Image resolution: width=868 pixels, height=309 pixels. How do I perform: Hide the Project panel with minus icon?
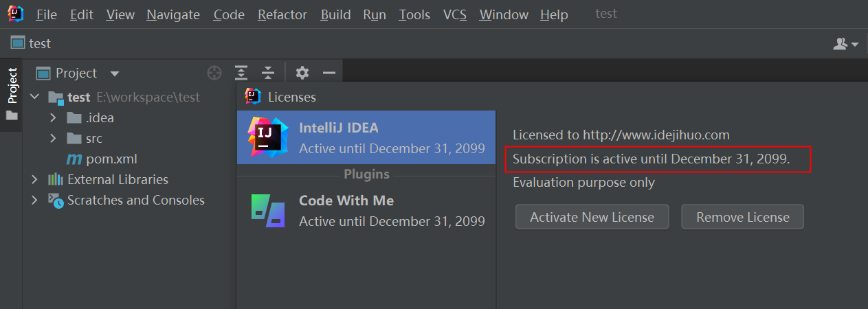click(329, 73)
